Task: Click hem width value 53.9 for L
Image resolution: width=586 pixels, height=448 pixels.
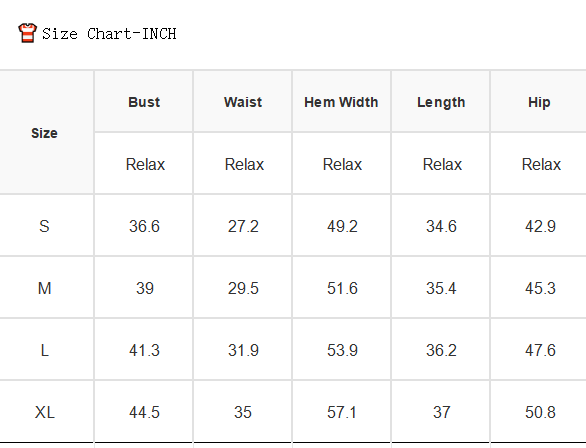Action: click(x=342, y=350)
